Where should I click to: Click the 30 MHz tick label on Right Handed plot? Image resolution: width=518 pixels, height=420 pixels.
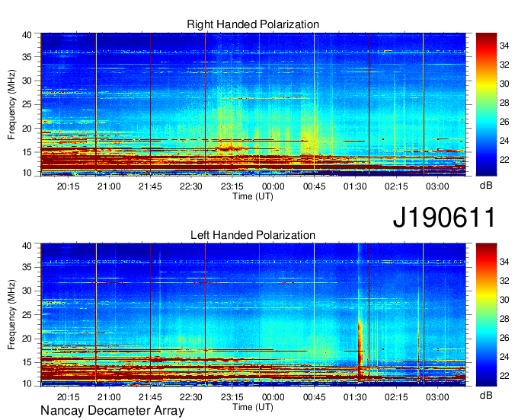[27, 81]
